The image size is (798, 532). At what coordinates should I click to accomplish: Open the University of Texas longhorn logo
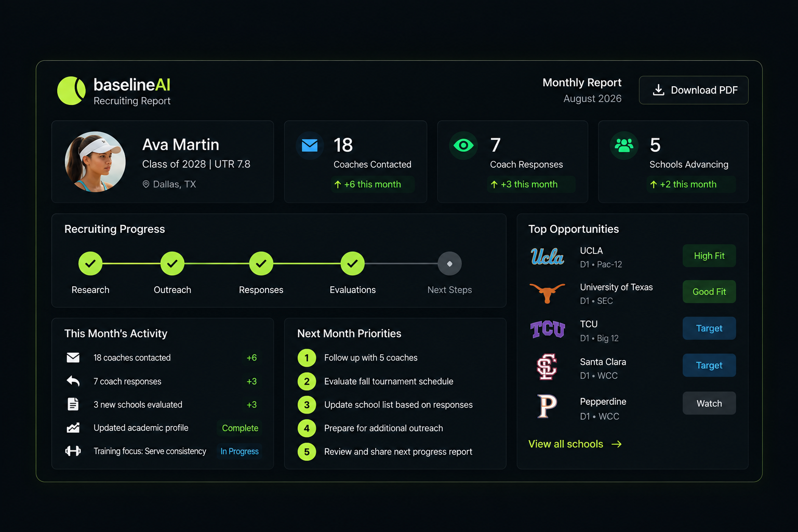[547, 292]
